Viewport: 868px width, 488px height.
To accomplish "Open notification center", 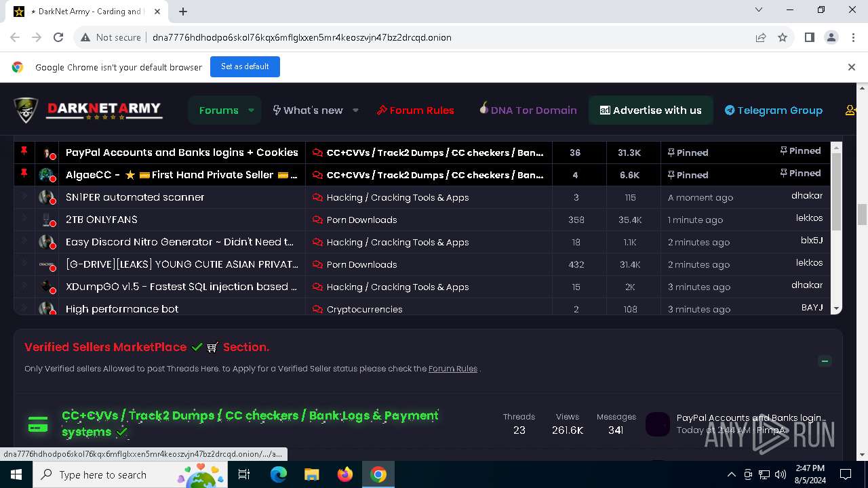I will (x=846, y=474).
